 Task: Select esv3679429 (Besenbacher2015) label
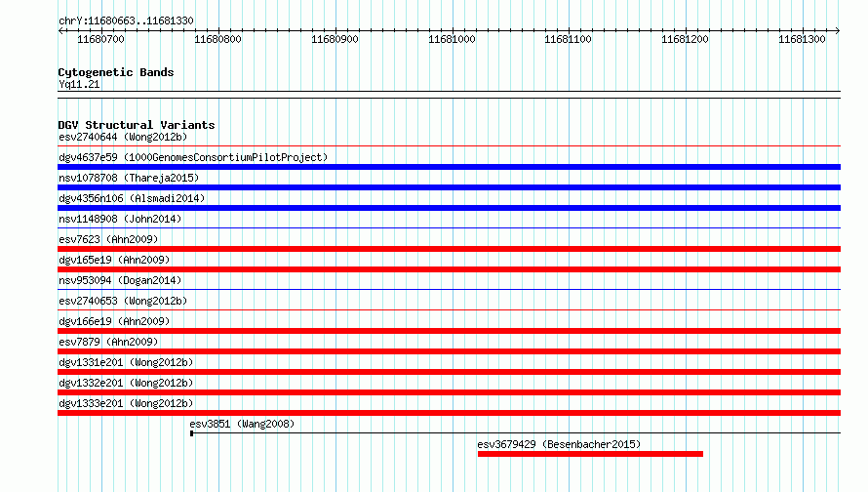[559, 444]
